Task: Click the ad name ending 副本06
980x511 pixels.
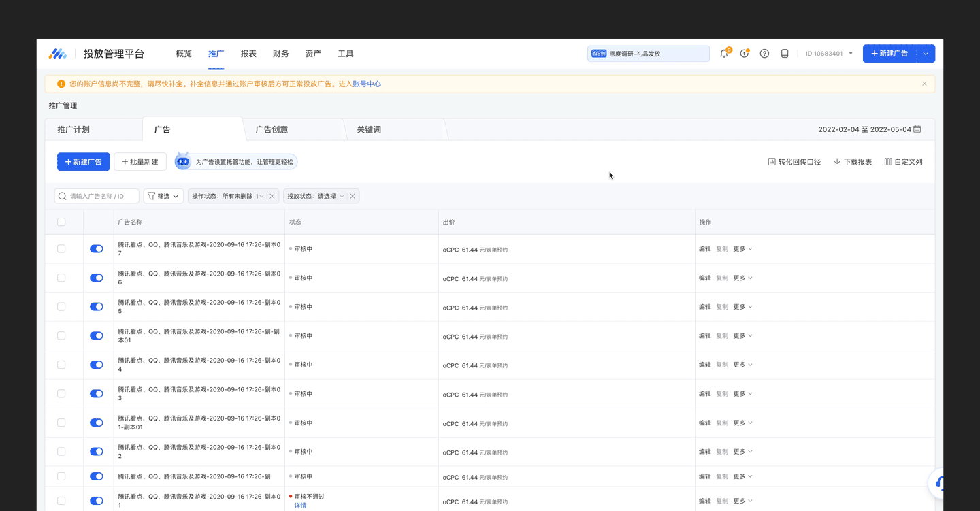Action: pyautogui.click(x=199, y=278)
